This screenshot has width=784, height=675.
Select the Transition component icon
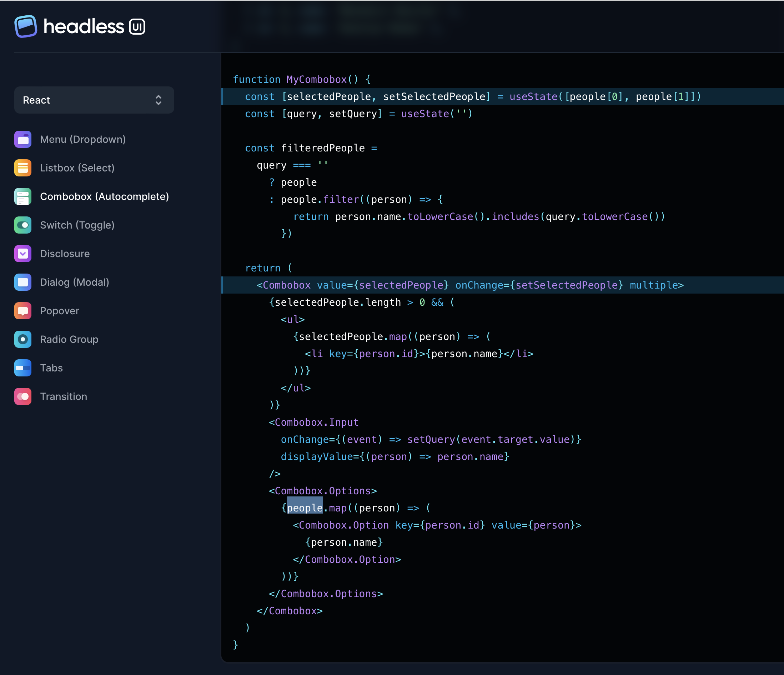23,396
